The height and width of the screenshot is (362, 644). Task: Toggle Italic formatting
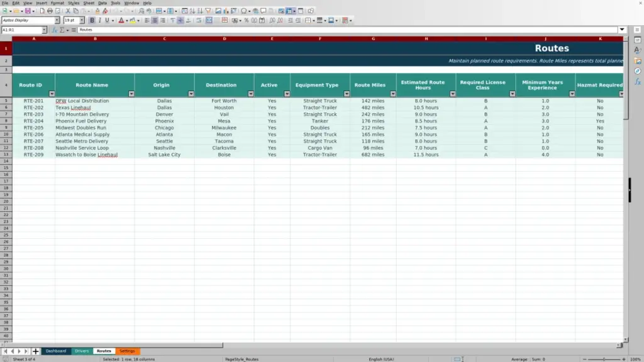[100, 21]
